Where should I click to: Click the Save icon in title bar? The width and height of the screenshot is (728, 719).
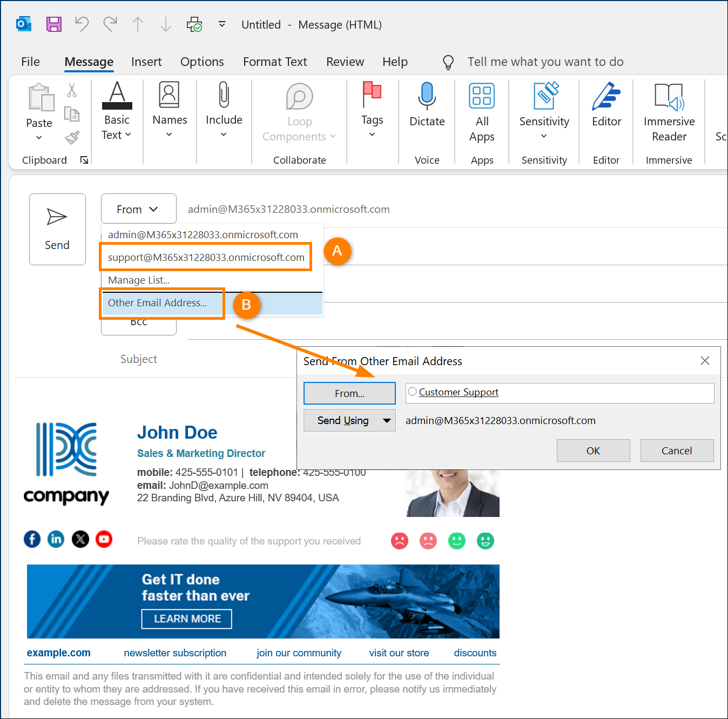[54, 24]
